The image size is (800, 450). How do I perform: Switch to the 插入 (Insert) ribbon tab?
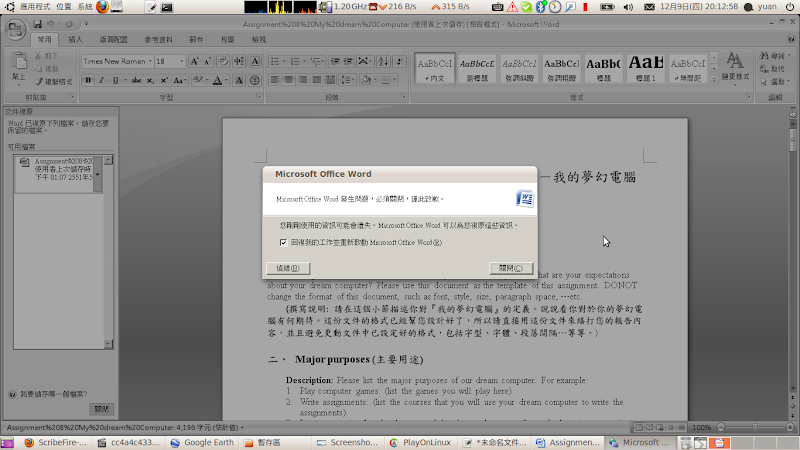point(76,39)
